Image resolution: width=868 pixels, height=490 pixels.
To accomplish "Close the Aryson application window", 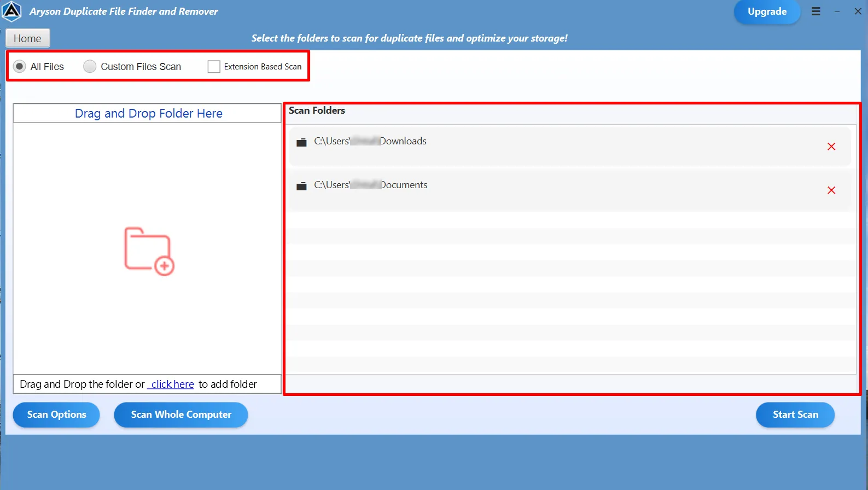I will [x=858, y=11].
